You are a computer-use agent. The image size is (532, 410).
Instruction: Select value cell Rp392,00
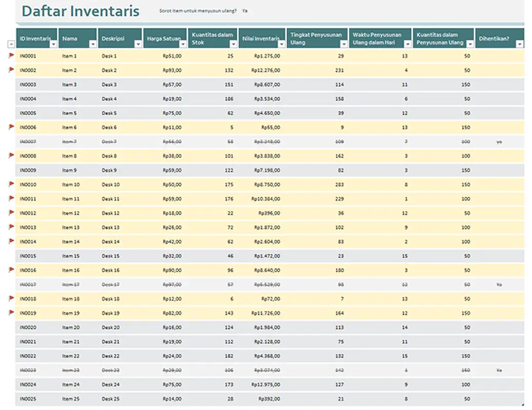[269, 399]
